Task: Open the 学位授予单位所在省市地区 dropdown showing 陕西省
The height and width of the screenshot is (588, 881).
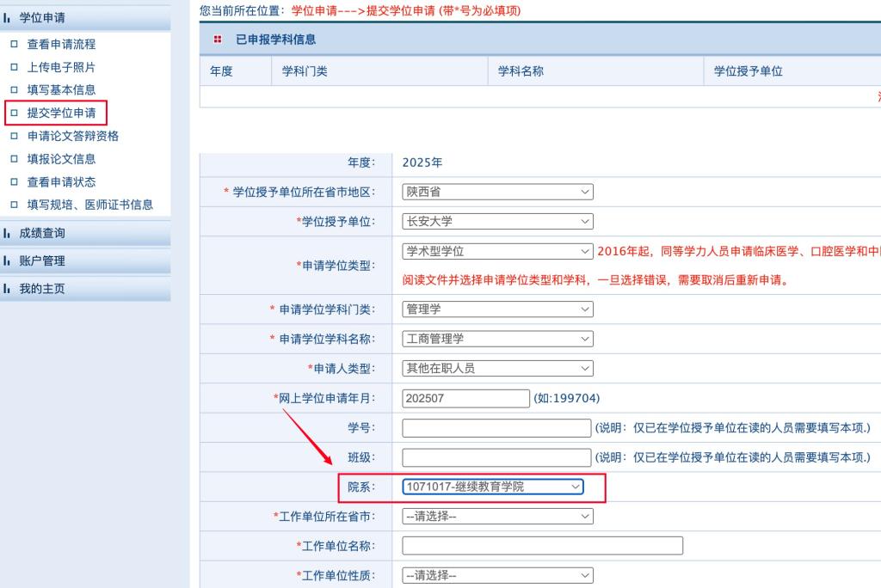Action: click(497, 192)
